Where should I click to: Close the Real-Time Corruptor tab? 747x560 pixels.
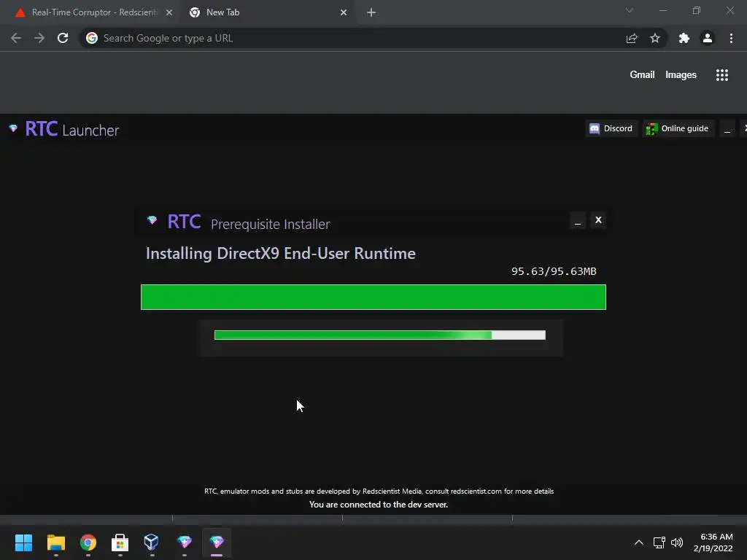pyautogui.click(x=169, y=12)
